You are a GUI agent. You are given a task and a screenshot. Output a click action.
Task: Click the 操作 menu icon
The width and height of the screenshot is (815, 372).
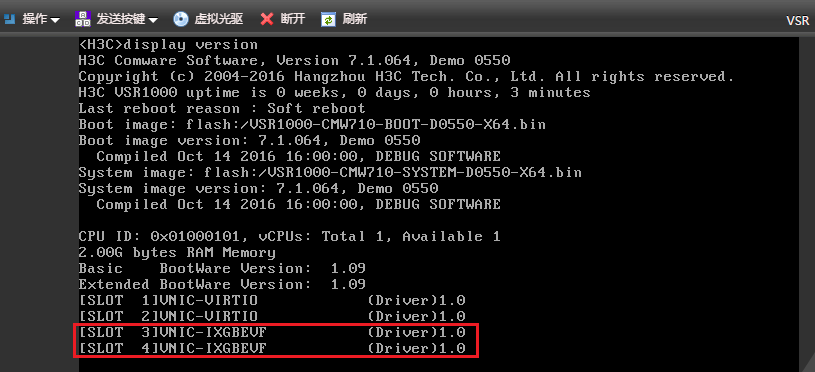[10, 19]
